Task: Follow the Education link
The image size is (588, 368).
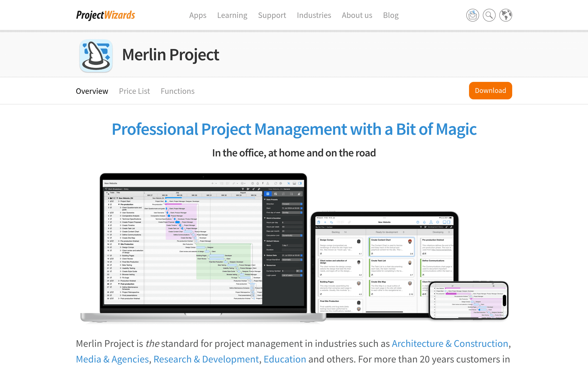Action: [x=285, y=359]
